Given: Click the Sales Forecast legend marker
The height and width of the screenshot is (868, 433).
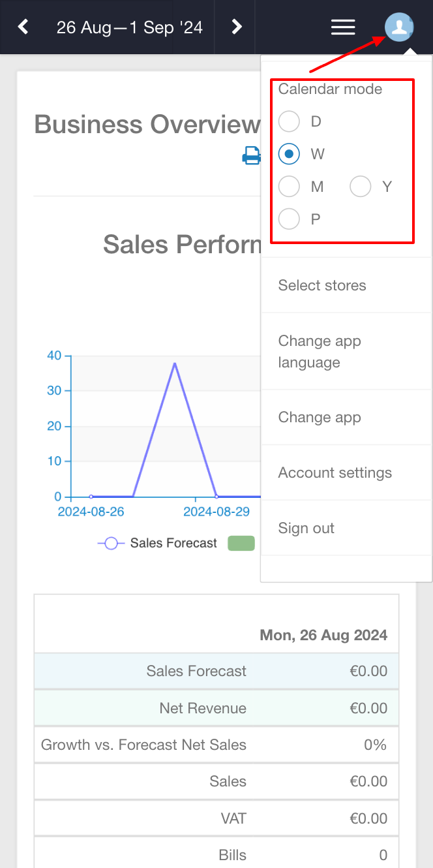Looking at the screenshot, I should click(111, 543).
